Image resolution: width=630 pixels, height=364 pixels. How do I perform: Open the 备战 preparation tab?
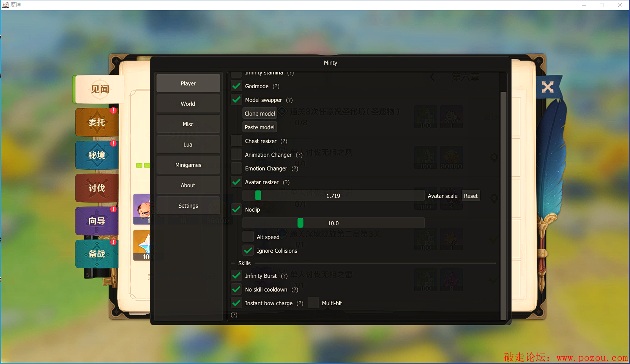point(97,254)
